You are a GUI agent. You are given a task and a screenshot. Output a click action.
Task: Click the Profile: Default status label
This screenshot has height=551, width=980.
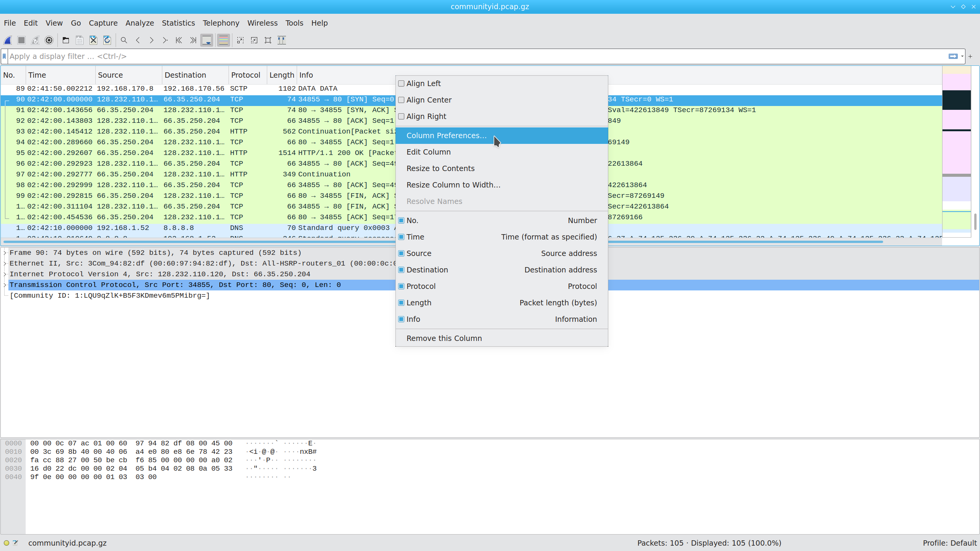(x=950, y=543)
